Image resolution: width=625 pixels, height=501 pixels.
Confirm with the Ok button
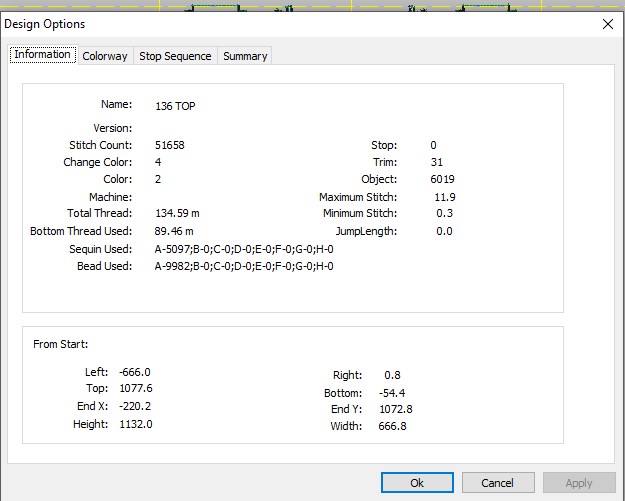417,483
